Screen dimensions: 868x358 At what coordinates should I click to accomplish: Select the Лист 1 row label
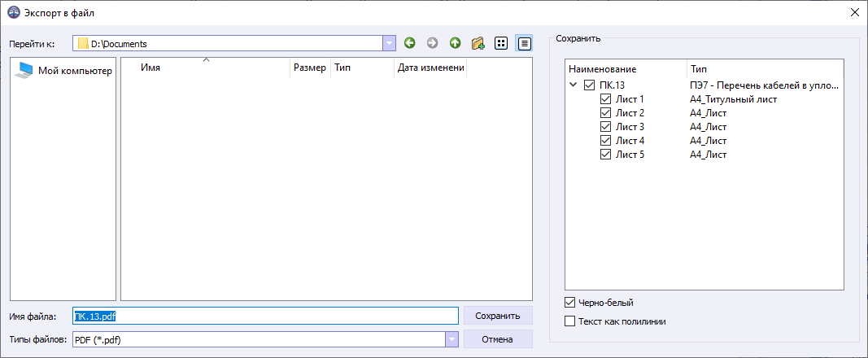[630, 99]
